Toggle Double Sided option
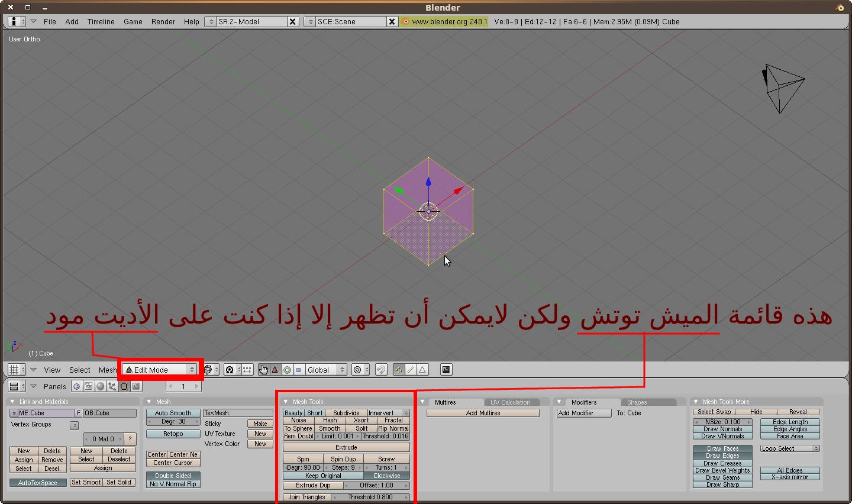This screenshot has width=852, height=504. click(173, 476)
